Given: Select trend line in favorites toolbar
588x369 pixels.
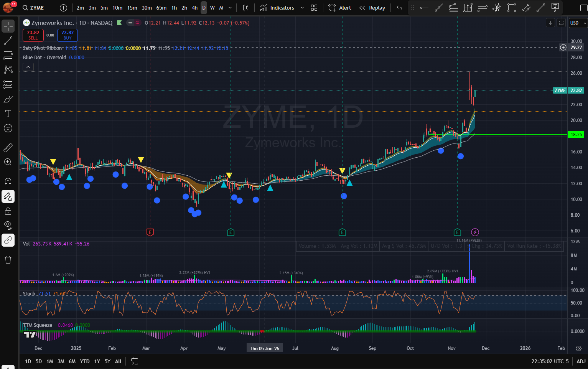Looking at the screenshot, I should pyautogui.click(x=439, y=8).
